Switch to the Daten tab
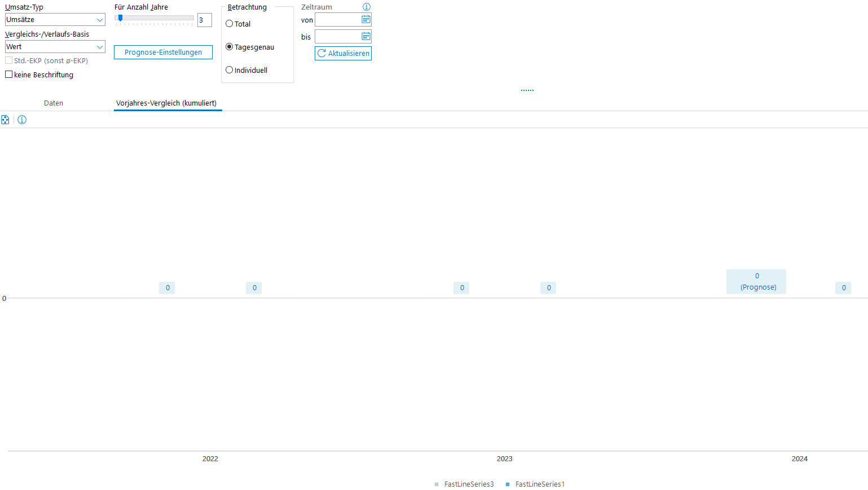 tap(54, 103)
